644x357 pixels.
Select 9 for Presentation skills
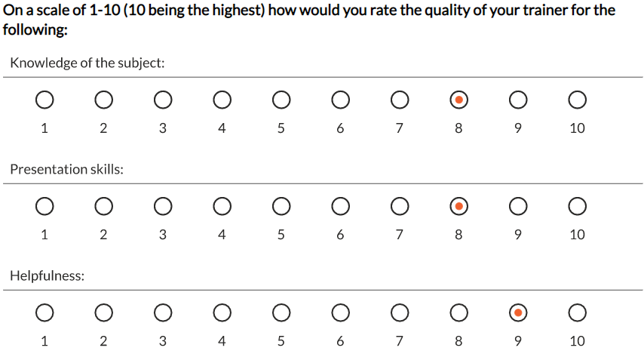pos(518,207)
